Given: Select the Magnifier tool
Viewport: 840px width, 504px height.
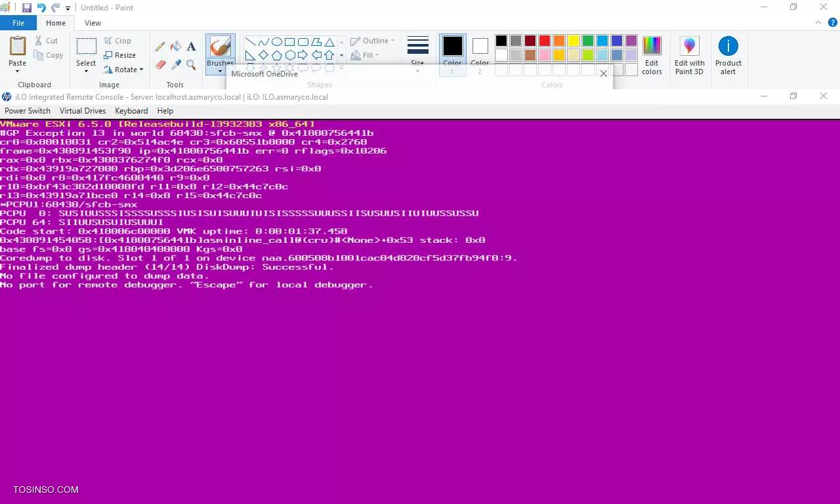Looking at the screenshot, I should click(191, 64).
